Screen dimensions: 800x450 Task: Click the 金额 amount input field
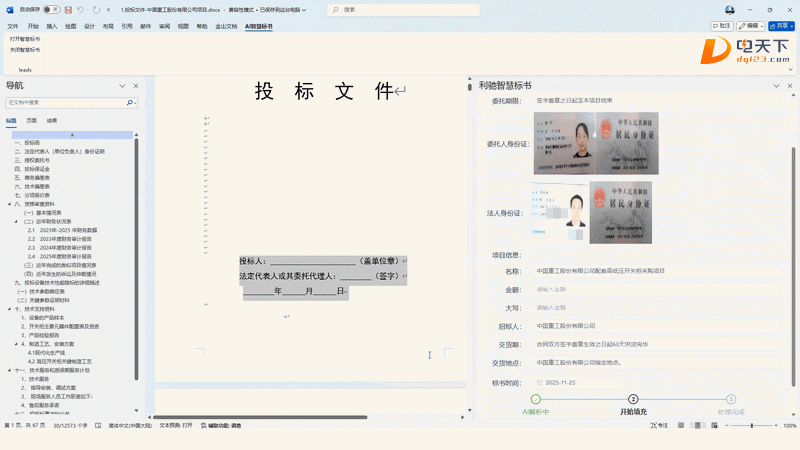657,289
